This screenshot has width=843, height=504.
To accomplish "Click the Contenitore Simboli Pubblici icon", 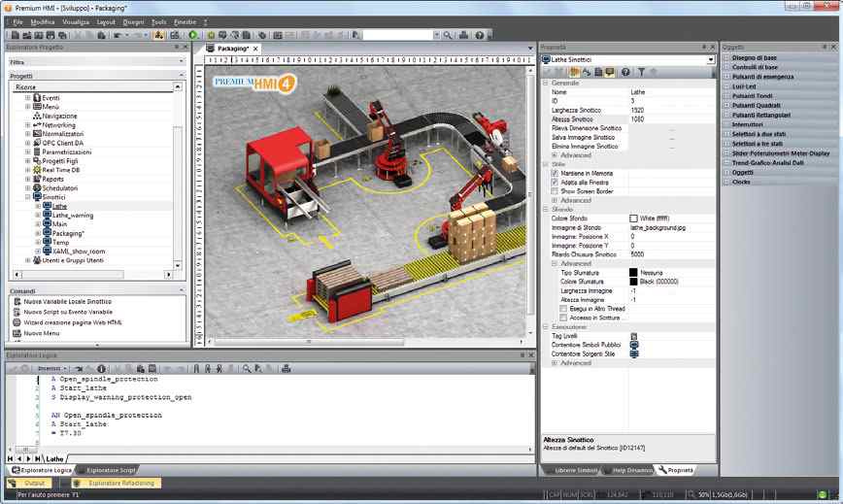I will [x=634, y=345].
